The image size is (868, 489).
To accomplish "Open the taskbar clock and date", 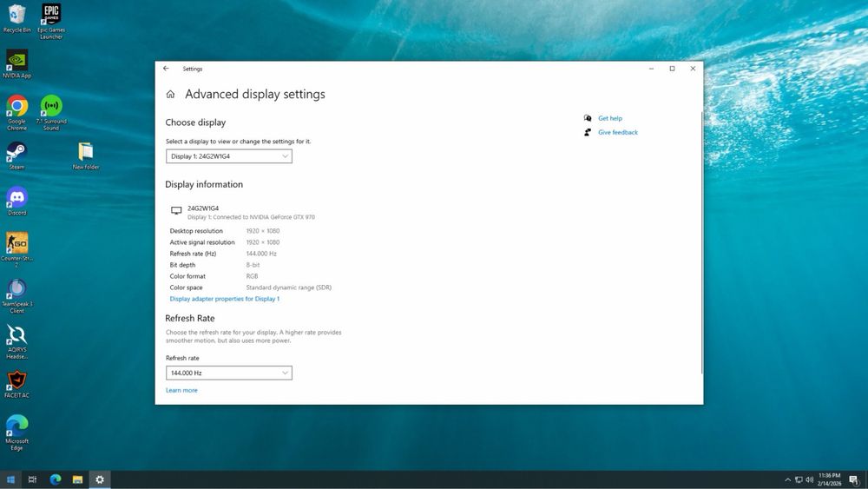I will point(829,479).
